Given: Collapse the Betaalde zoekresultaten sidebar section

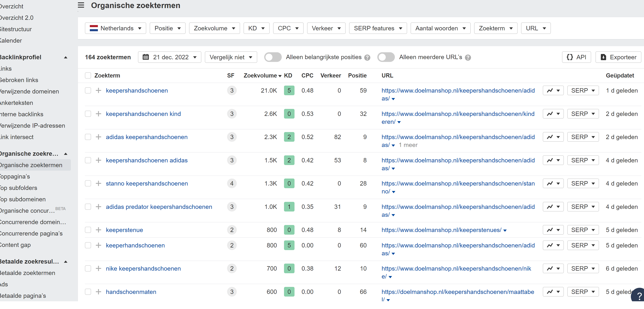Looking at the screenshot, I should (x=66, y=262).
